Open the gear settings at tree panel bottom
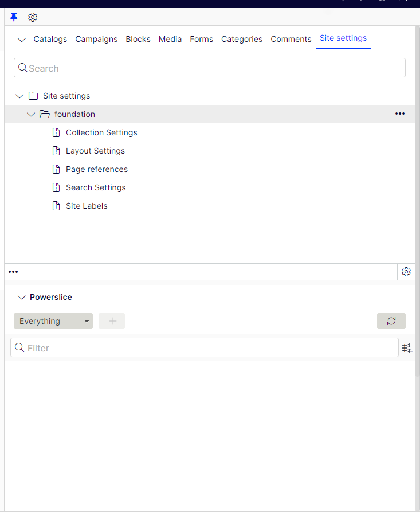This screenshot has height=528, width=420. click(406, 272)
